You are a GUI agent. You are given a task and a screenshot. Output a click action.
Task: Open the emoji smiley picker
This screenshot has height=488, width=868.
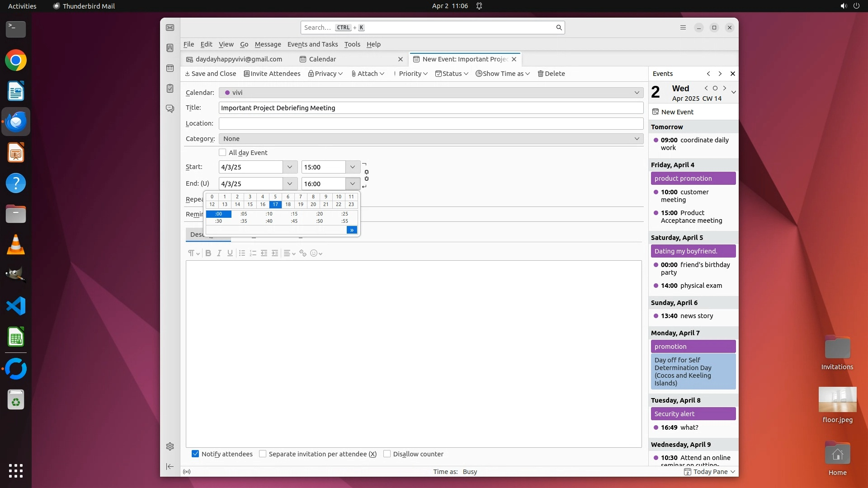[316, 253]
